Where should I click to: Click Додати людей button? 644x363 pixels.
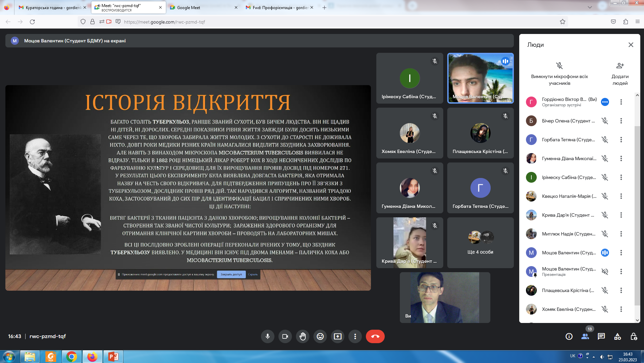tap(620, 74)
